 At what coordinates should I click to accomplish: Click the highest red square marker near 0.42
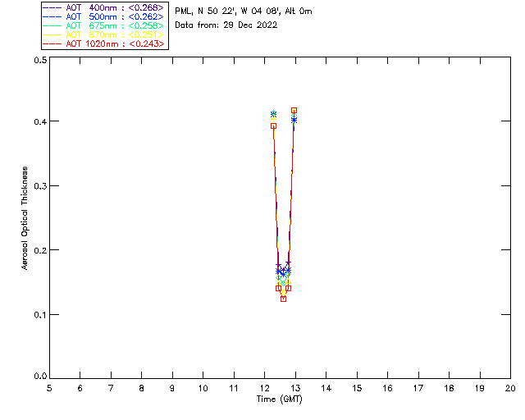(x=294, y=111)
